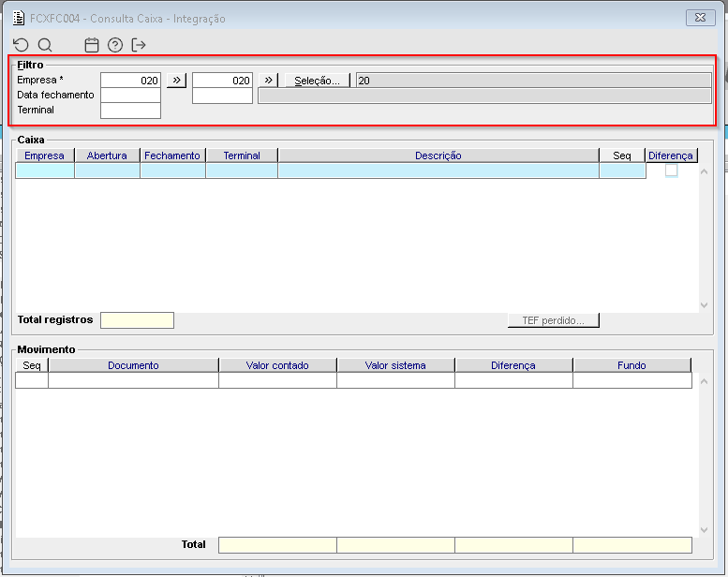
Task: Click the refresh/undo arrow toolbar icon
Action: 21,45
